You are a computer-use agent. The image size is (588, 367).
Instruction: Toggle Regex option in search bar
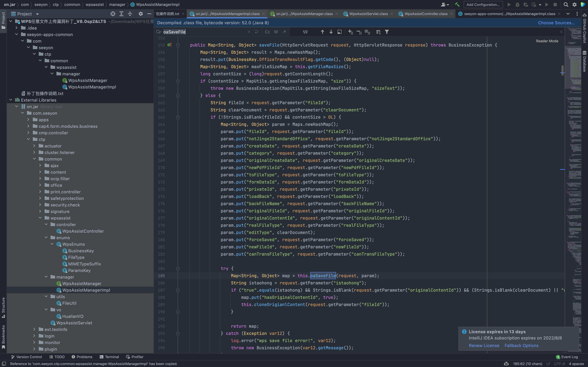click(x=284, y=32)
